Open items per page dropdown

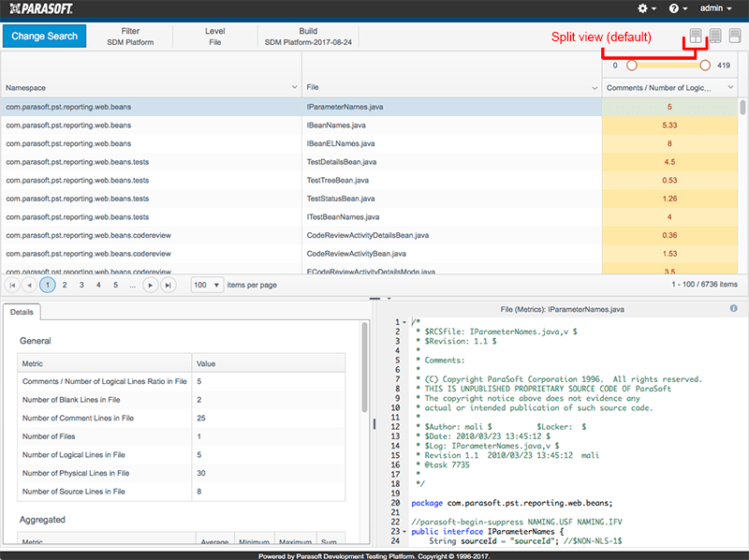207,286
